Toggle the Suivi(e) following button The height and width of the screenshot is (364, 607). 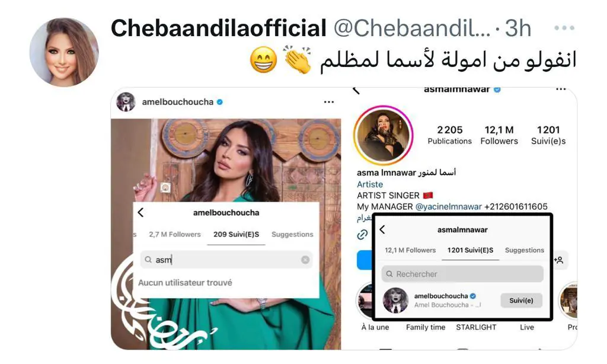click(x=521, y=301)
